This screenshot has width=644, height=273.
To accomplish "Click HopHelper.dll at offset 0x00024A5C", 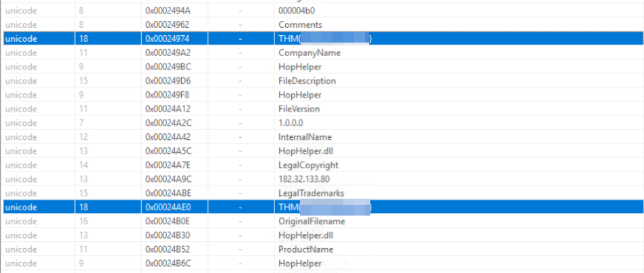I will tap(303, 151).
